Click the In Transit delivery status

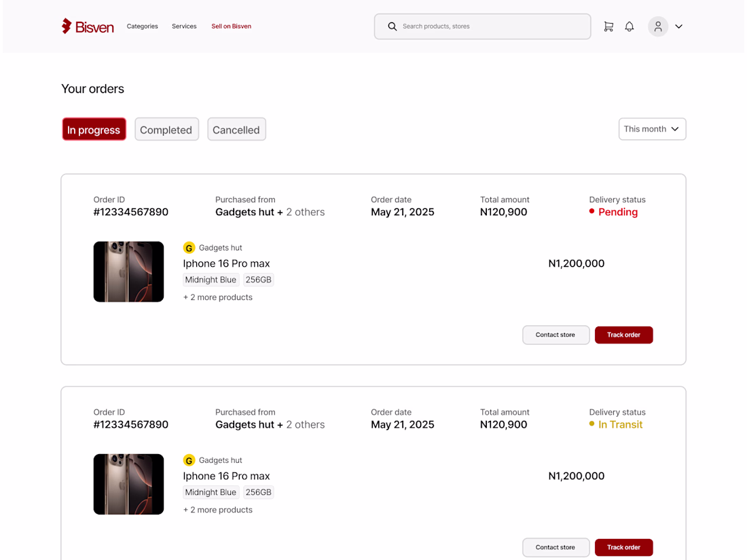[615, 424]
